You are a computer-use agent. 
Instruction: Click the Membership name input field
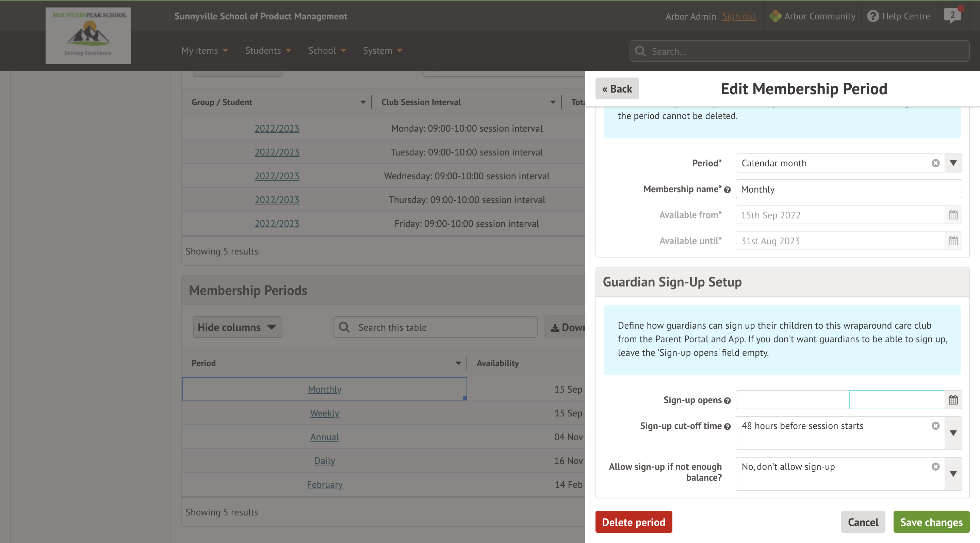pos(848,190)
